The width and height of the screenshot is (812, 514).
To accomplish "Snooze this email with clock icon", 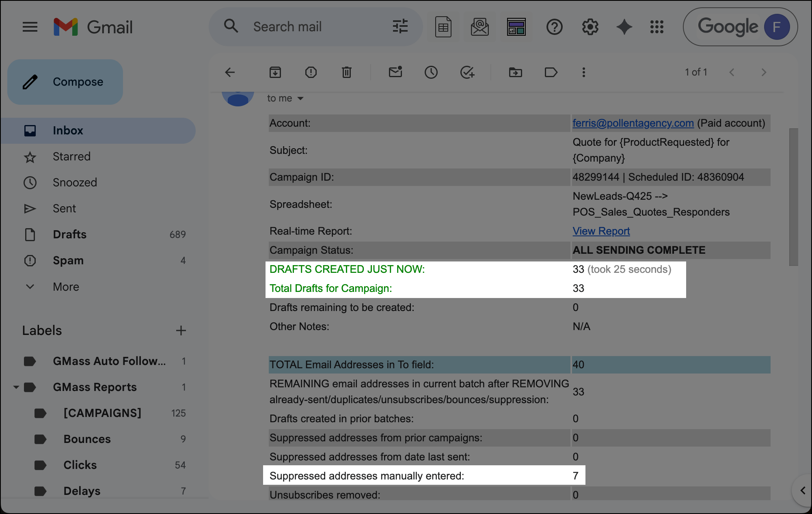I will coord(431,72).
